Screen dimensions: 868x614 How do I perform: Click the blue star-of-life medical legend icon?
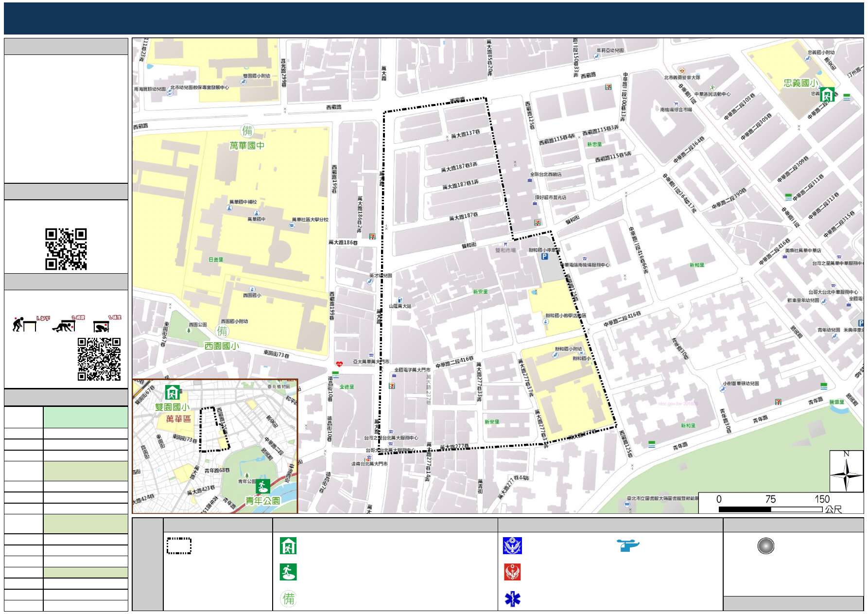(x=512, y=599)
